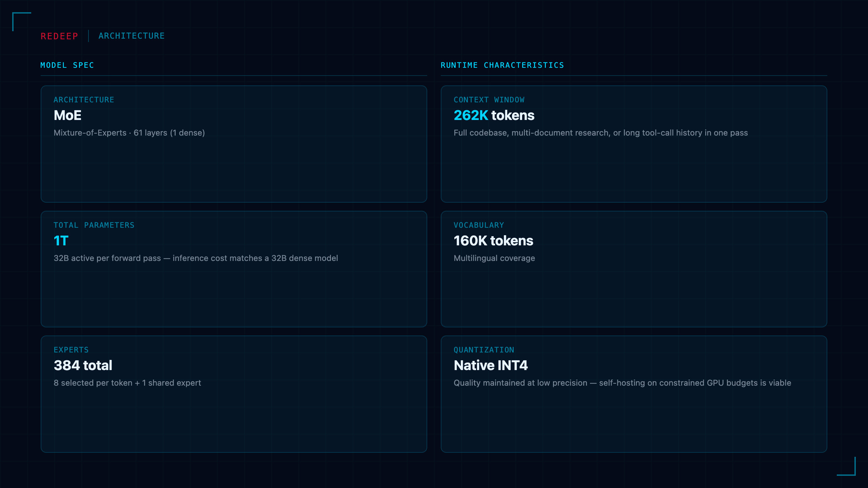Select the 160K tokens value
The image size is (868, 488).
493,241
